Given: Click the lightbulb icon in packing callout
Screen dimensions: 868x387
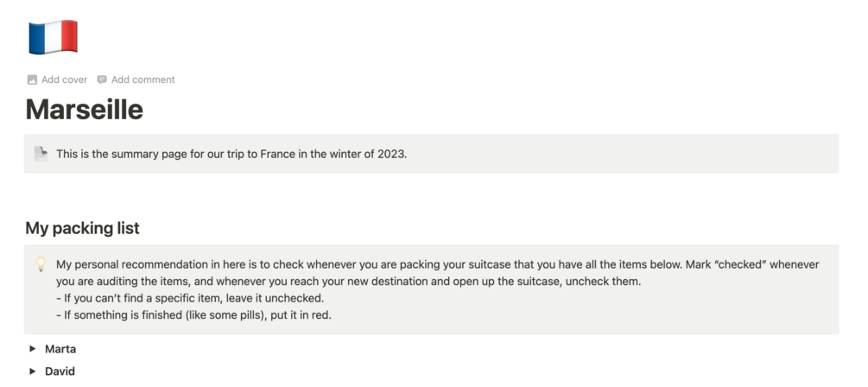Looking at the screenshot, I should tap(40, 264).
